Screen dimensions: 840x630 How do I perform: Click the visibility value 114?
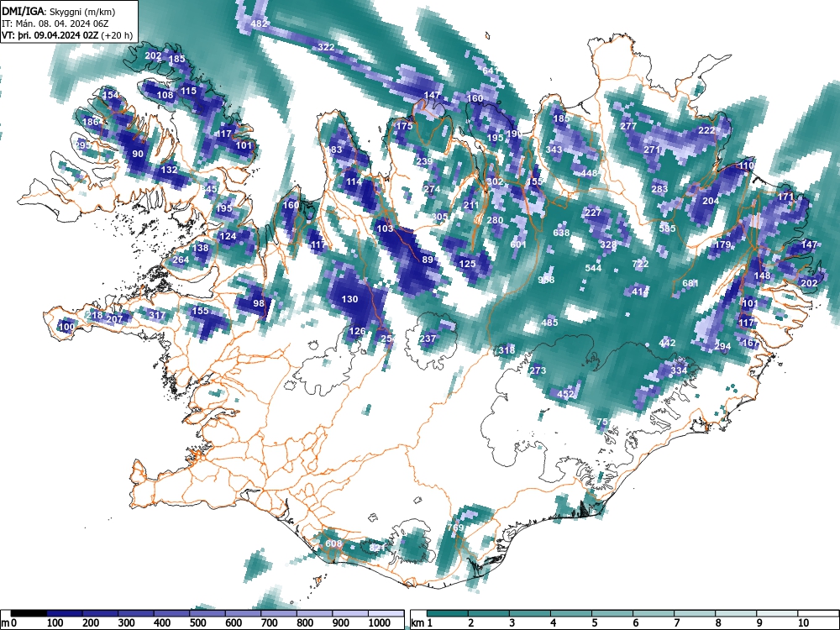pyautogui.click(x=354, y=181)
